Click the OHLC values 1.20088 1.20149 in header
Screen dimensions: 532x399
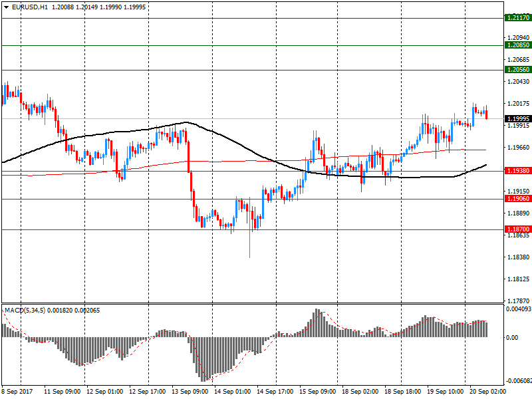pyautogui.click(x=74, y=7)
